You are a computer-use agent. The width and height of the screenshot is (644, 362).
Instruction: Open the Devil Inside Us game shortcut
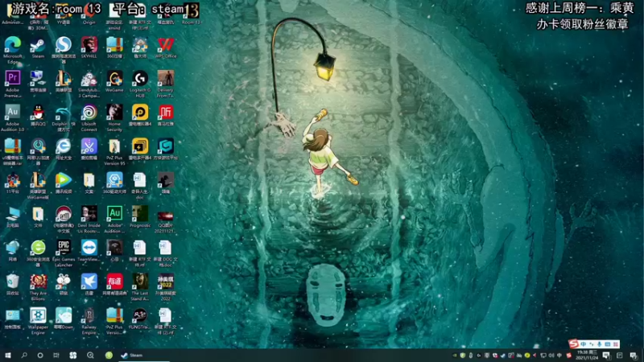[89, 216]
